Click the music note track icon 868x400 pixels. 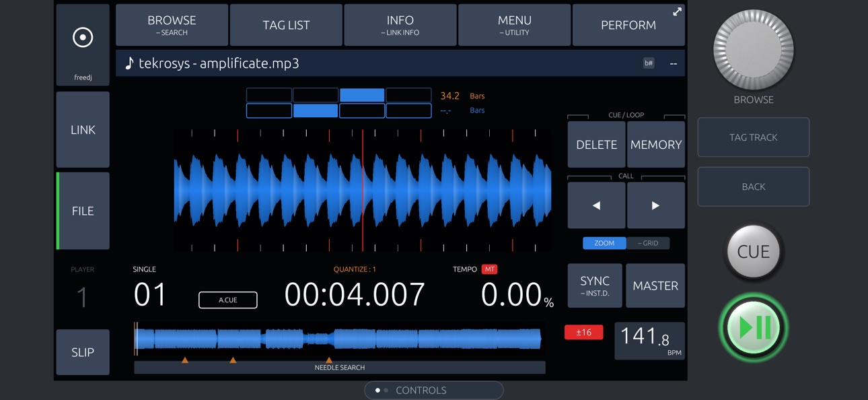[129, 63]
